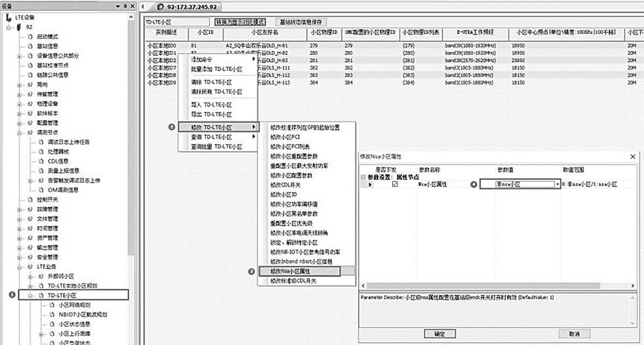Collapse the LTE业务 tree node

click(19, 266)
